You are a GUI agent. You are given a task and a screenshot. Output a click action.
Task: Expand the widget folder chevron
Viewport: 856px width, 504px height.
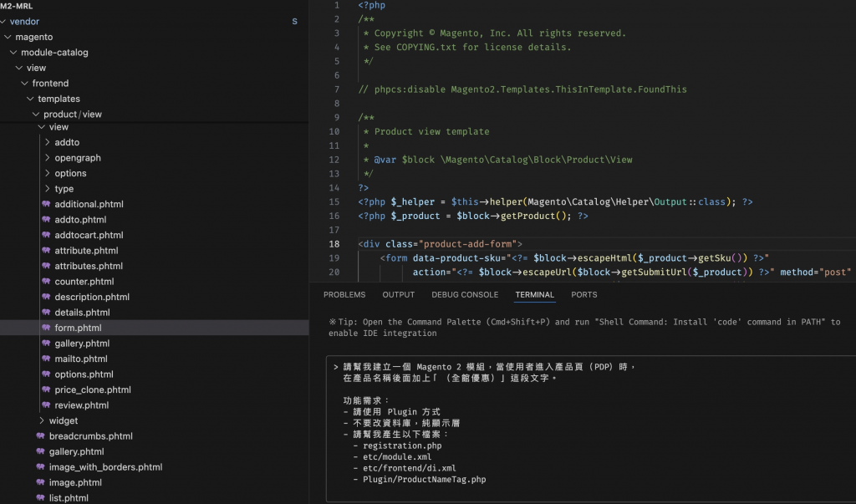(x=42, y=420)
